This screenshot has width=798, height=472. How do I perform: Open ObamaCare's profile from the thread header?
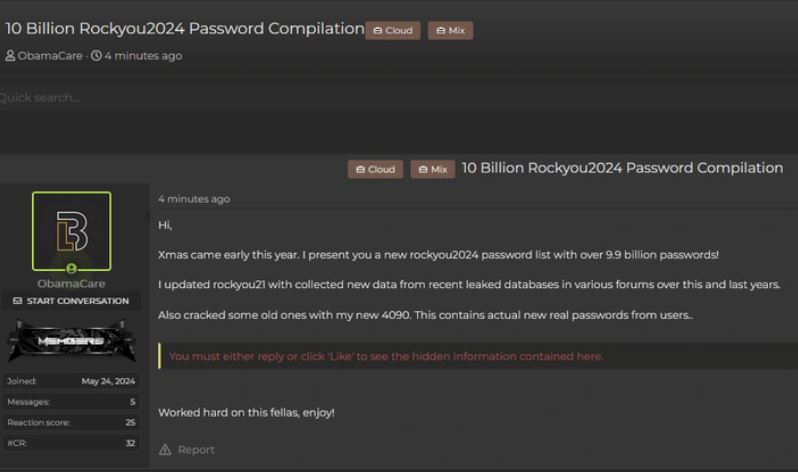(x=50, y=56)
